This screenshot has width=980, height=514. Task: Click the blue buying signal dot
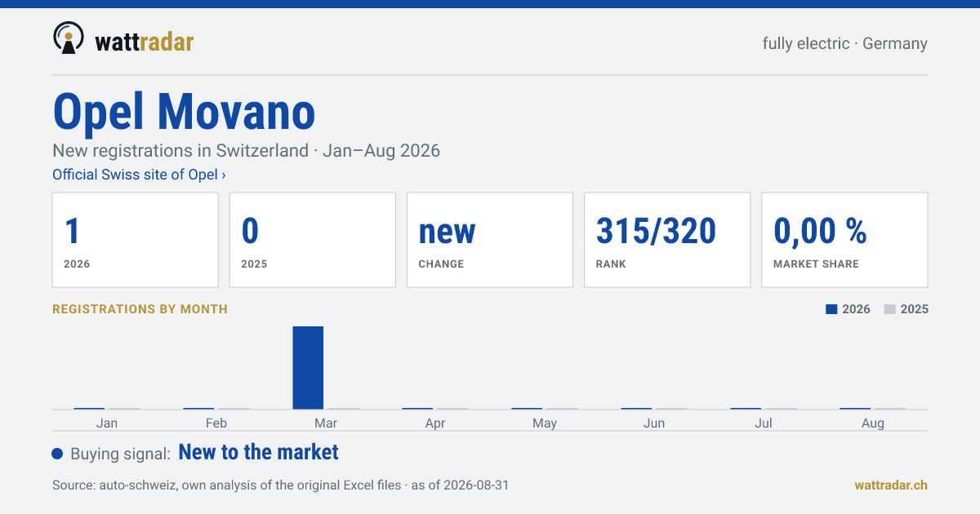(57, 454)
